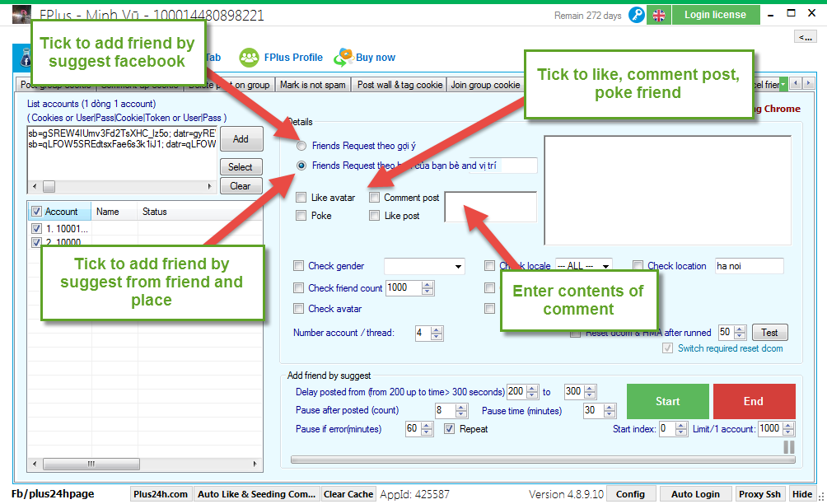
Task: Increase the Delay posted from 200 value
Action: 533,389
